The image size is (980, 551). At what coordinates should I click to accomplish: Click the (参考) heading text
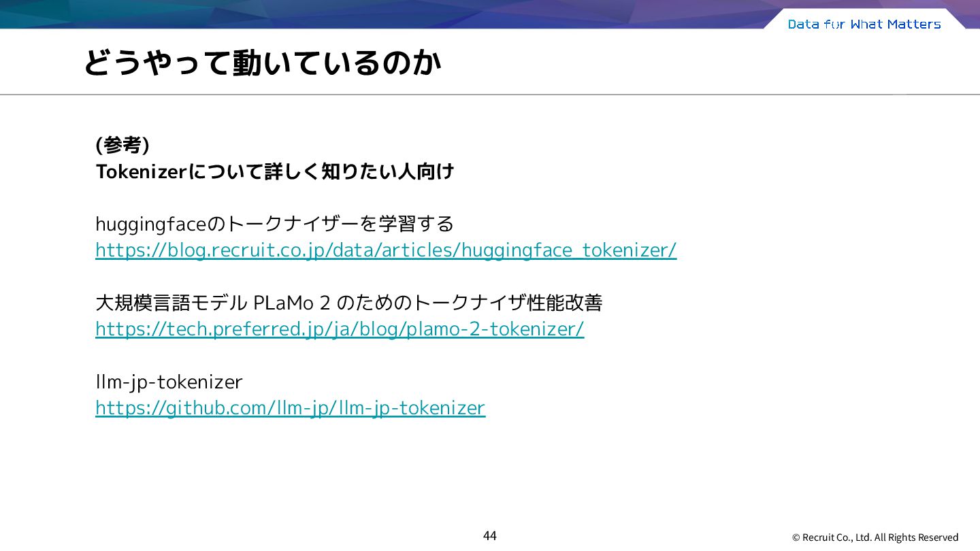pyautogui.click(x=122, y=146)
